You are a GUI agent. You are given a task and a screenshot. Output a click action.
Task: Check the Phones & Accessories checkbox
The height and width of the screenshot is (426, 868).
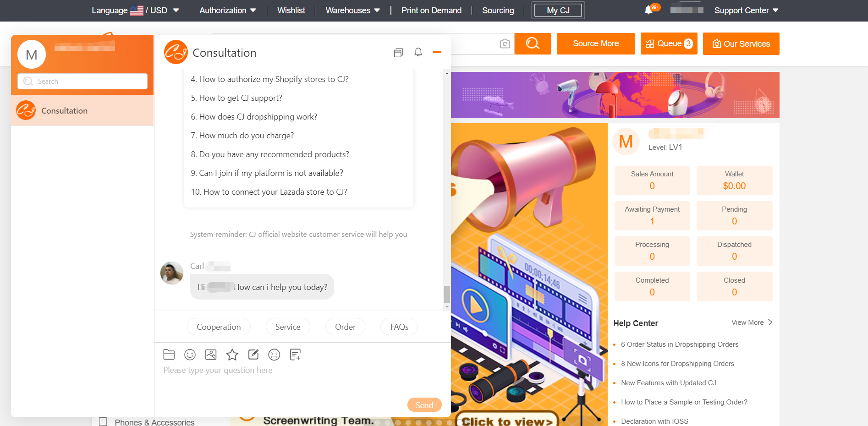pos(103,421)
